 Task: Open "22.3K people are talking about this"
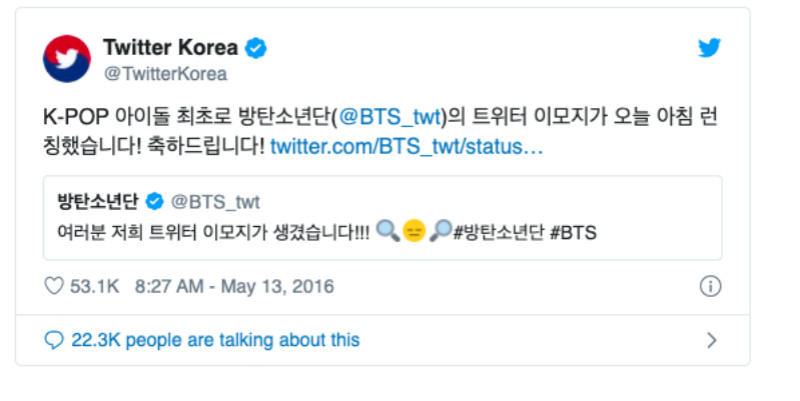pyautogui.click(x=215, y=340)
